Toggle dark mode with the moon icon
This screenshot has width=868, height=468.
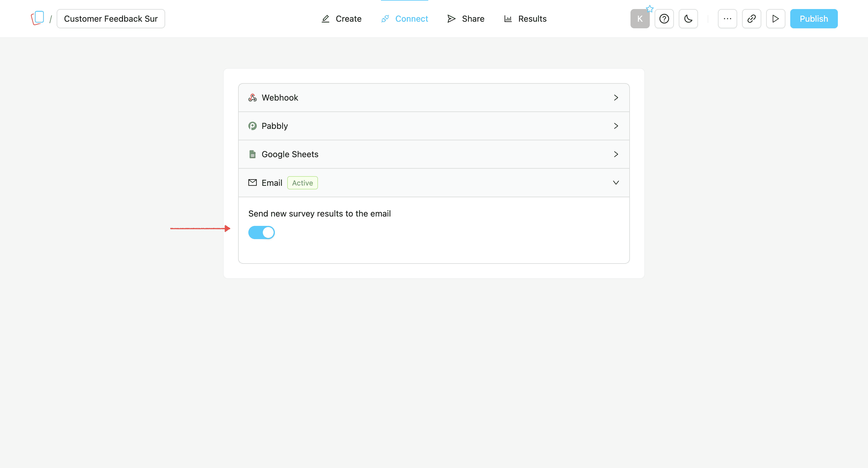tap(688, 18)
